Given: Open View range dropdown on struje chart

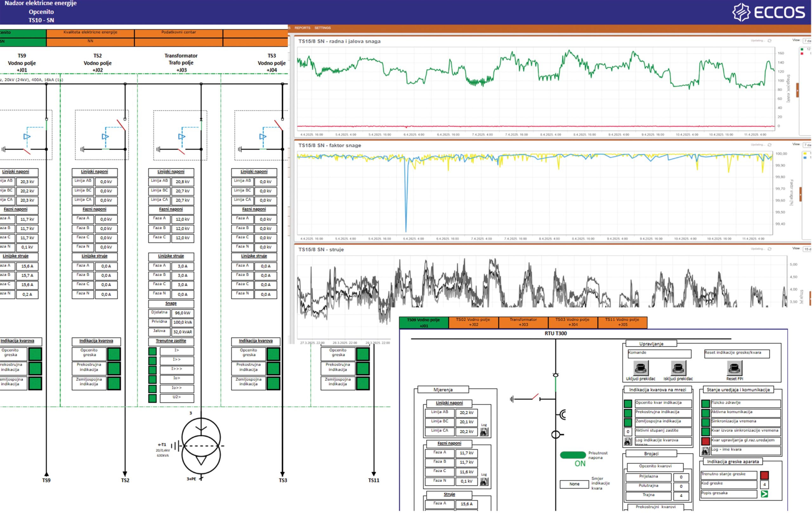Looking at the screenshot, I should [807, 249].
